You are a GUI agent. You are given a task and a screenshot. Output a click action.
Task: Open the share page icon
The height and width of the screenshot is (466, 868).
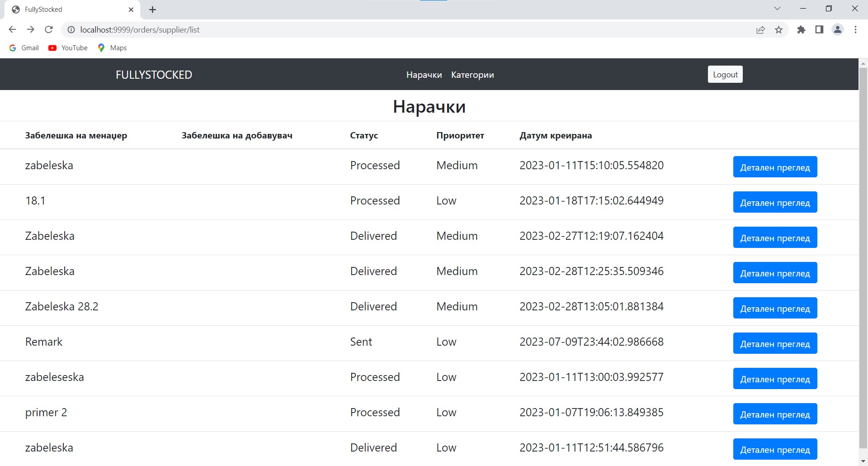[x=760, y=30]
